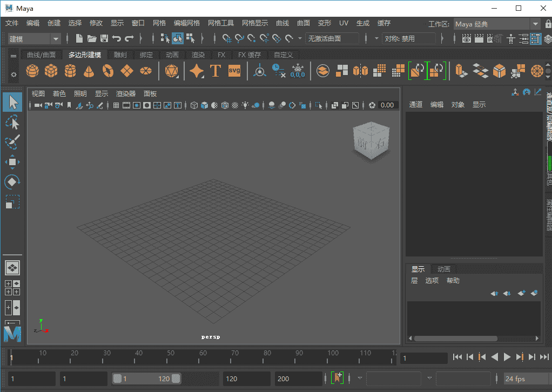This screenshot has height=392, width=552.
Task: Toggle the resolution gate in the viewport
Action: pyautogui.click(x=136, y=105)
